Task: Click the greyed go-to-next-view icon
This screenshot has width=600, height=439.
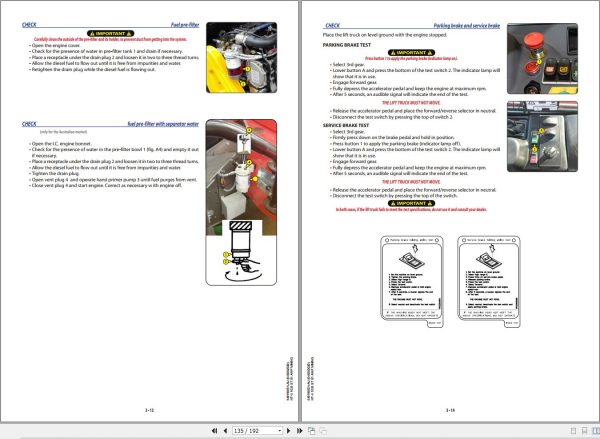Action: 323,431
